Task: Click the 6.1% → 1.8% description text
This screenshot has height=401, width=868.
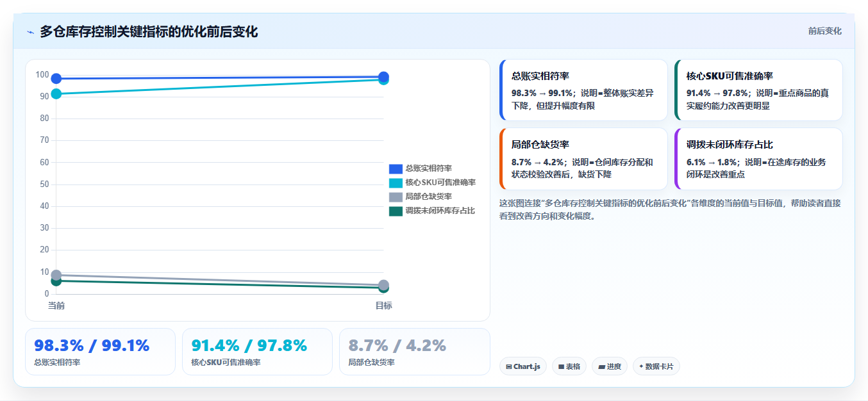Action: coord(756,168)
